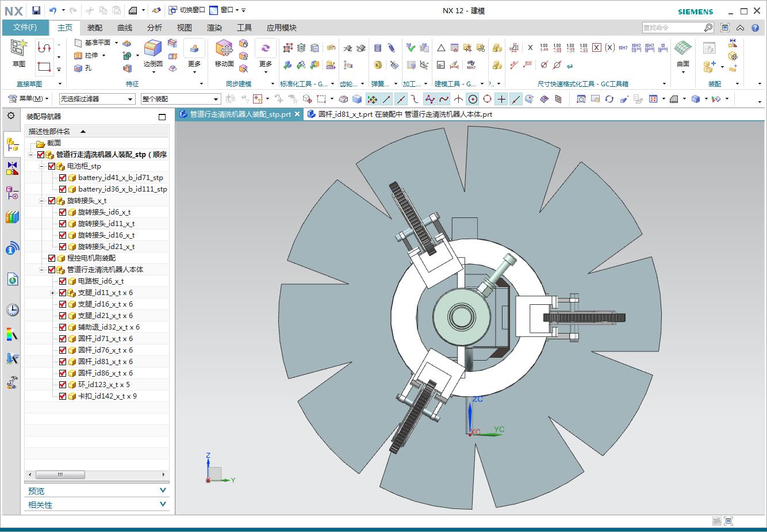Click 更多 under the 同步建模 group
The height and width of the screenshot is (532, 767).
[265, 56]
